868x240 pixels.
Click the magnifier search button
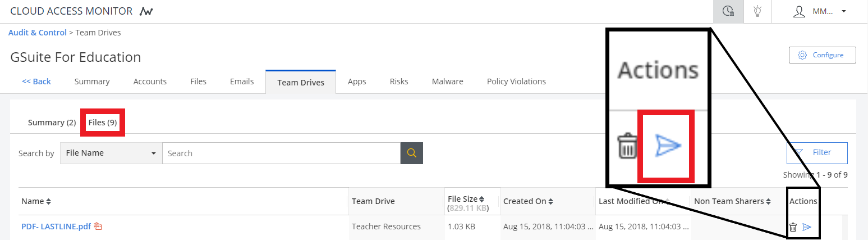pyautogui.click(x=411, y=153)
